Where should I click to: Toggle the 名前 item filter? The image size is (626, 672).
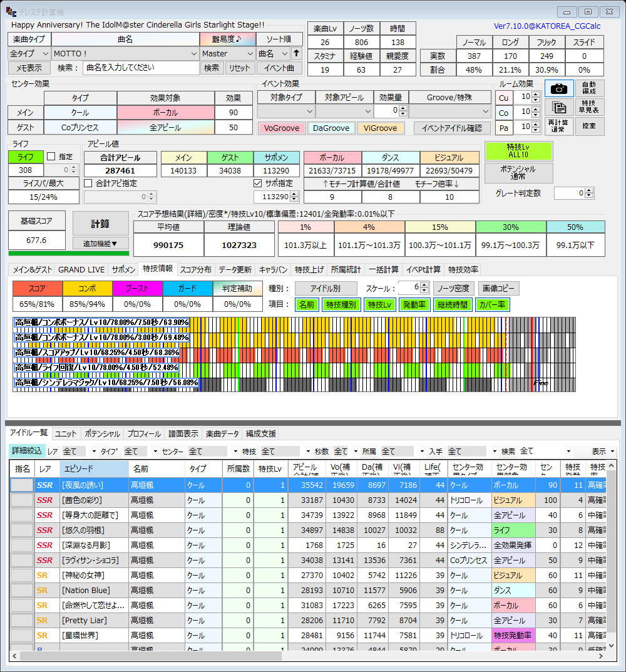307,305
